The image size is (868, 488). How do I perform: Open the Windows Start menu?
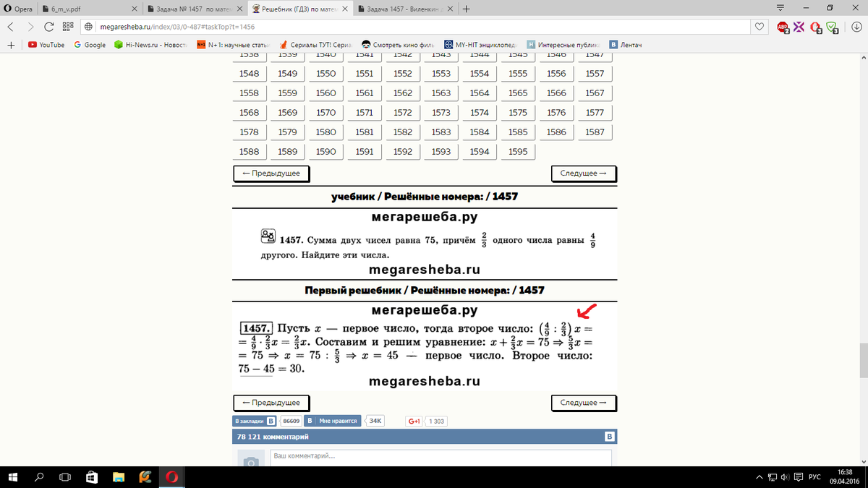14,477
